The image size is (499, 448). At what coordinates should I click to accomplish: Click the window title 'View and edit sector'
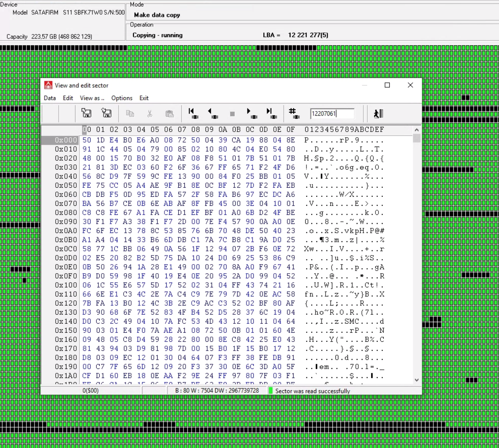coord(82,85)
